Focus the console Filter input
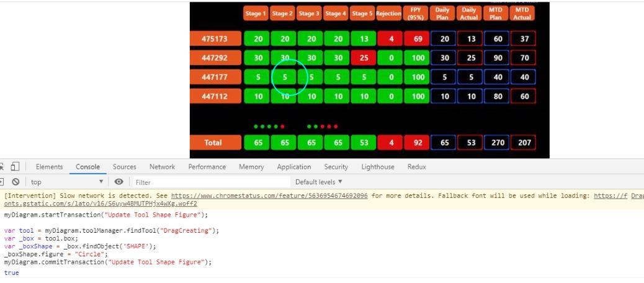 (212, 182)
